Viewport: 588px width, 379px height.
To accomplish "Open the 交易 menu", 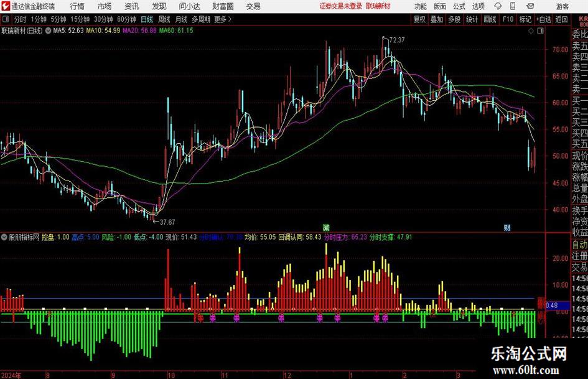I will click(253, 6).
